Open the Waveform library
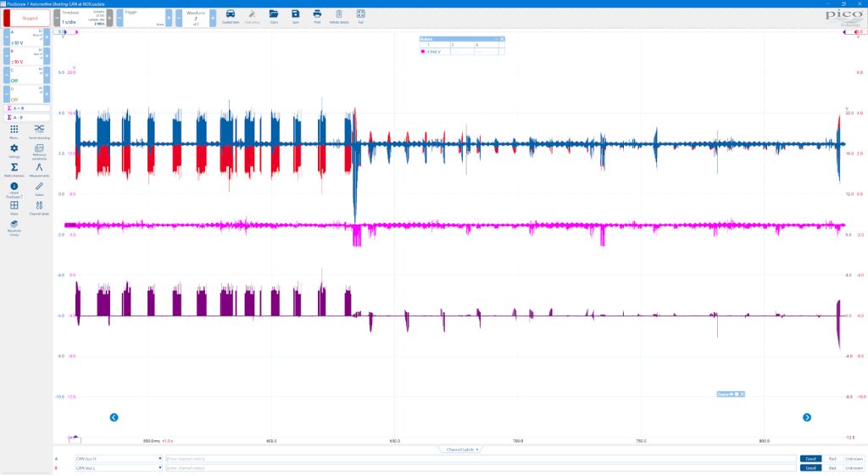 pos(14,227)
